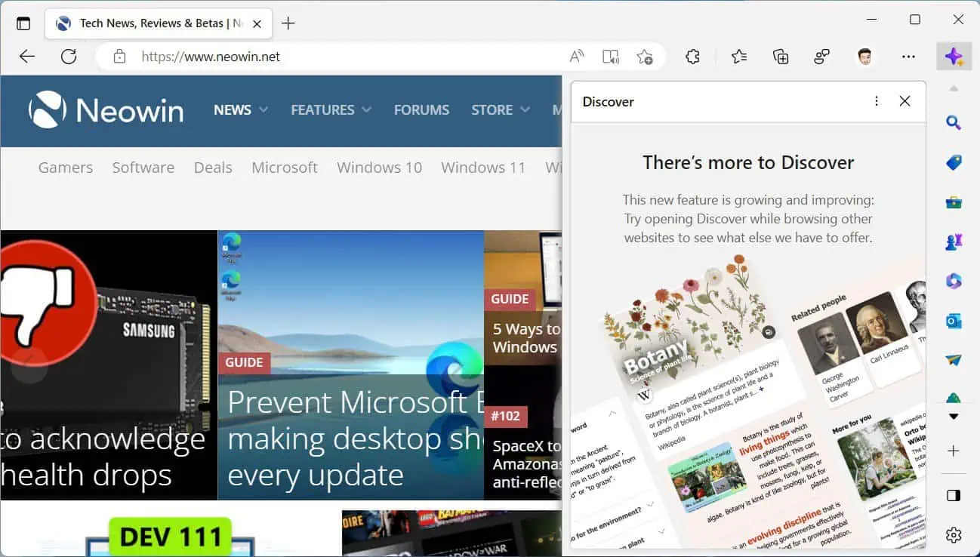Open Settings and more ellipsis menu
980x557 pixels.
(908, 57)
